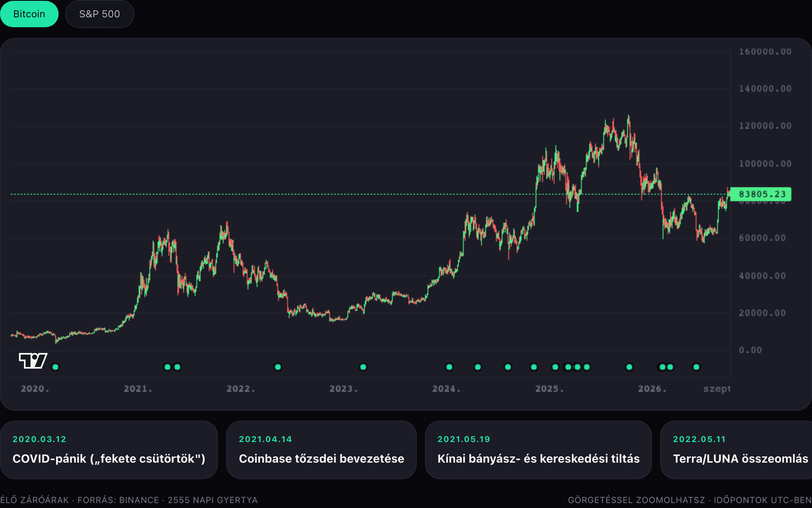Select the January 2024 event marker dot
The image size is (812, 508).
[449, 367]
